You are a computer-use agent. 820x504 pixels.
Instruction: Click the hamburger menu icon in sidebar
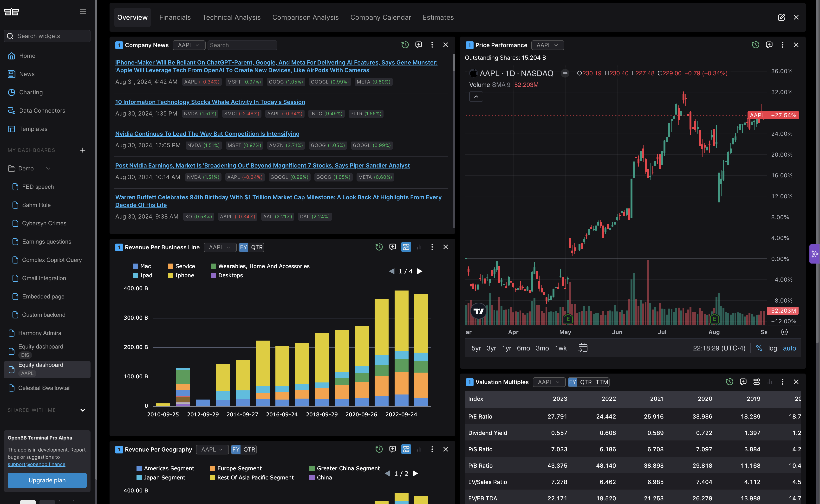point(83,12)
